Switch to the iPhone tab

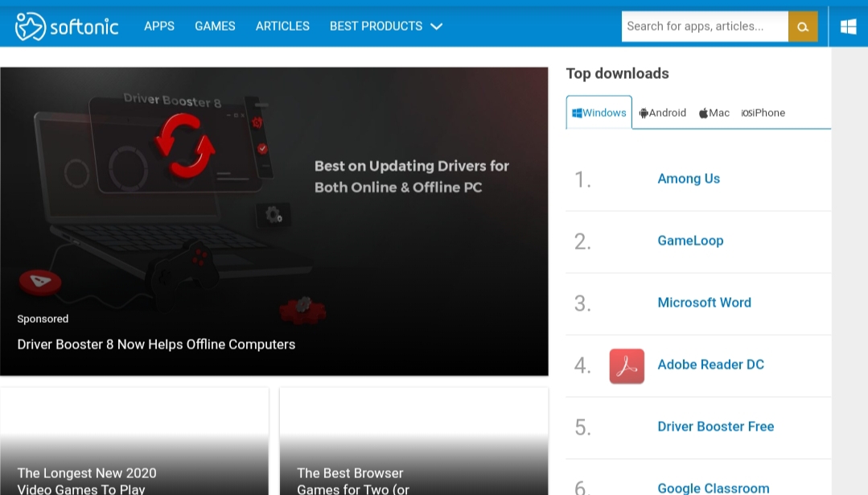763,113
